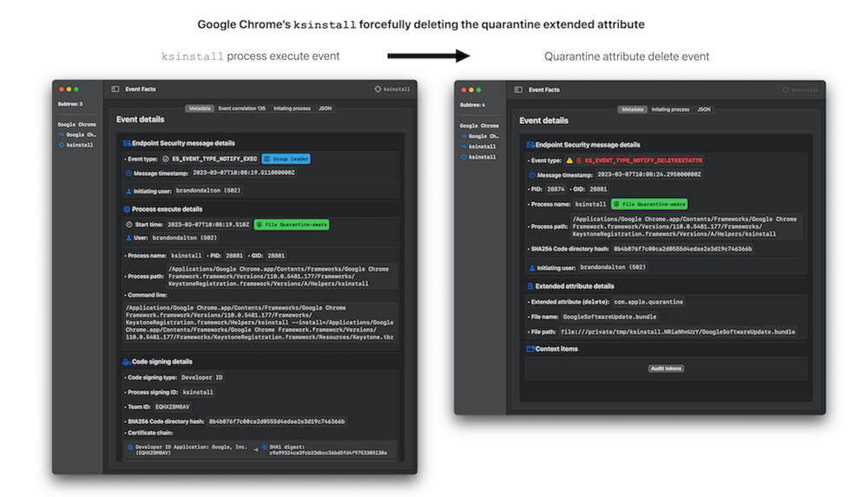Open the Metadata tab in the Subtree: 3 window

[200, 108]
